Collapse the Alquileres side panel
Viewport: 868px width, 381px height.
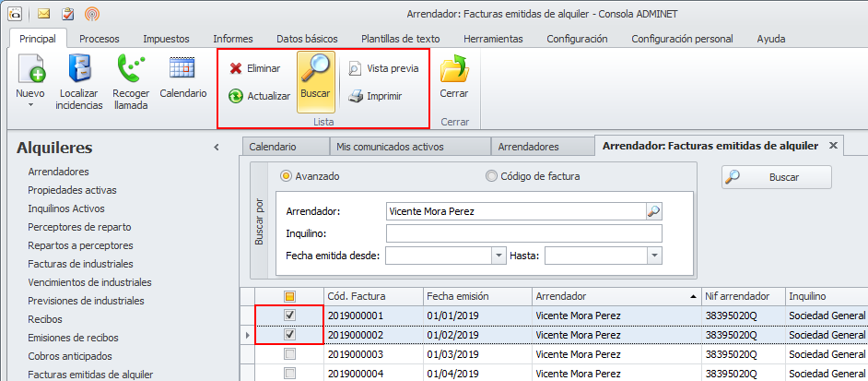217,148
